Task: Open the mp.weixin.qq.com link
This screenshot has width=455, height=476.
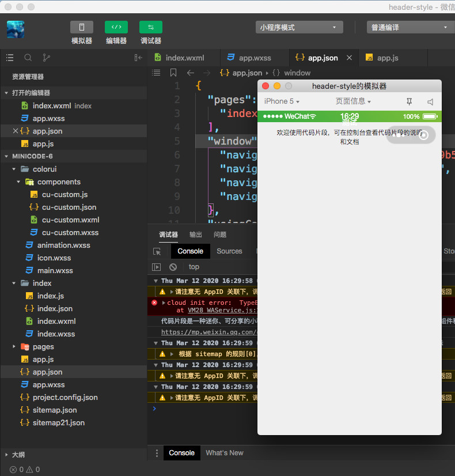Action: [x=209, y=332]
